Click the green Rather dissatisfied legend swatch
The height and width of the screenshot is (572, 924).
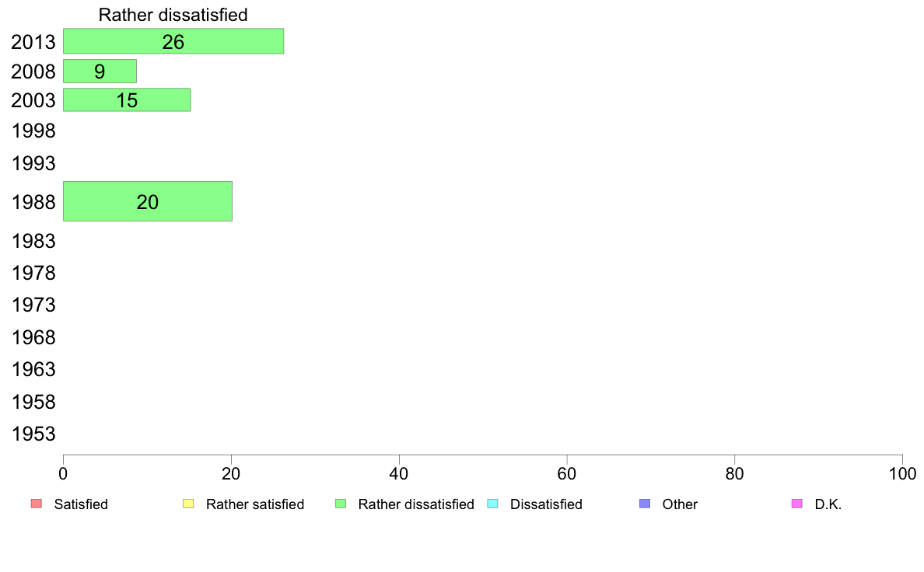point(341,504)
